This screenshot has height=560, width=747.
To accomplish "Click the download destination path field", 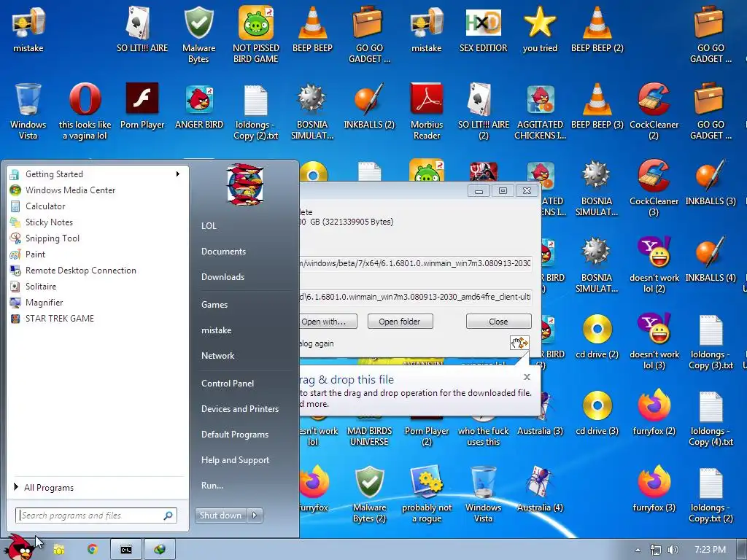I will pyautogui.click(x=415, y=297).
